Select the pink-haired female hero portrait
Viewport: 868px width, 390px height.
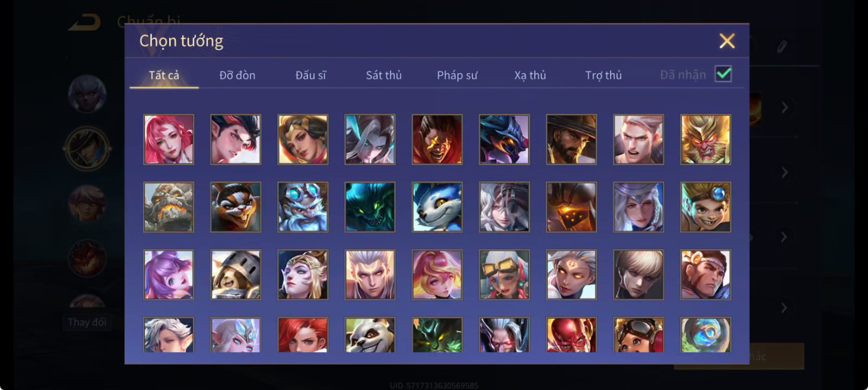(x=169, y=139)
